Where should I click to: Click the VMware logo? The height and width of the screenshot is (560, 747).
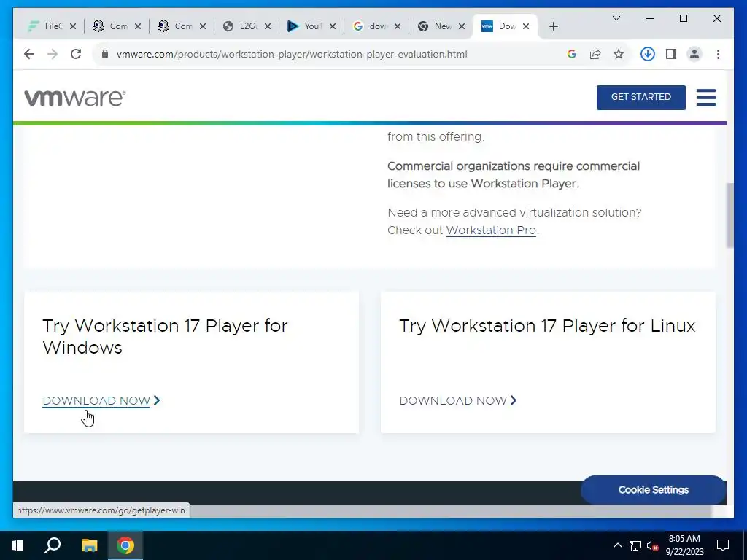click(75, 98)
